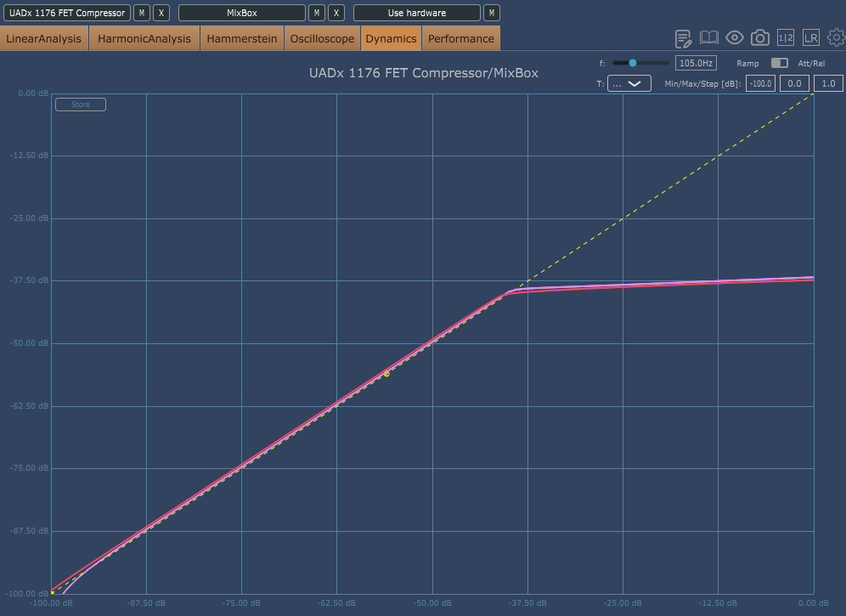The width and height of the screenshot is (846, 616).
Task: Click the -100.0 Min dB input field
Action: [x=760, y=83]
